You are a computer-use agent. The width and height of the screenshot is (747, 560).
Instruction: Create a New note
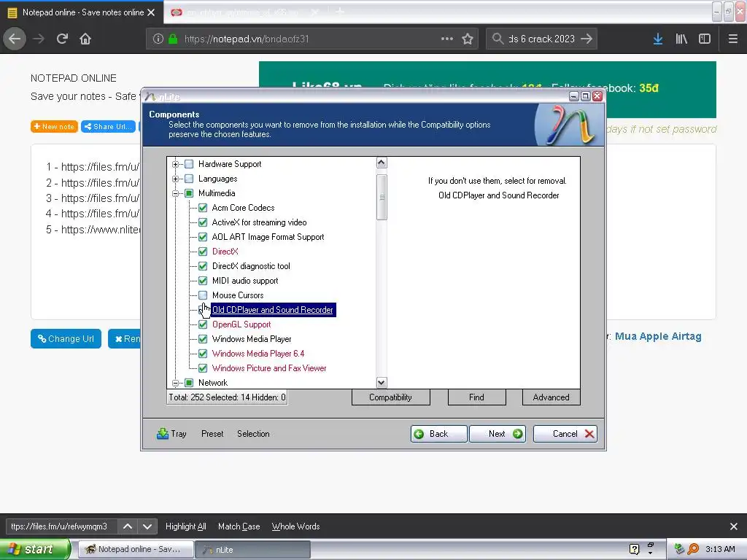[54, 127]
